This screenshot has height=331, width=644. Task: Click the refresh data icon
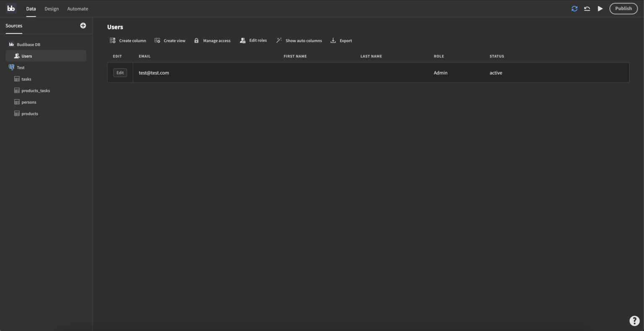574,8
